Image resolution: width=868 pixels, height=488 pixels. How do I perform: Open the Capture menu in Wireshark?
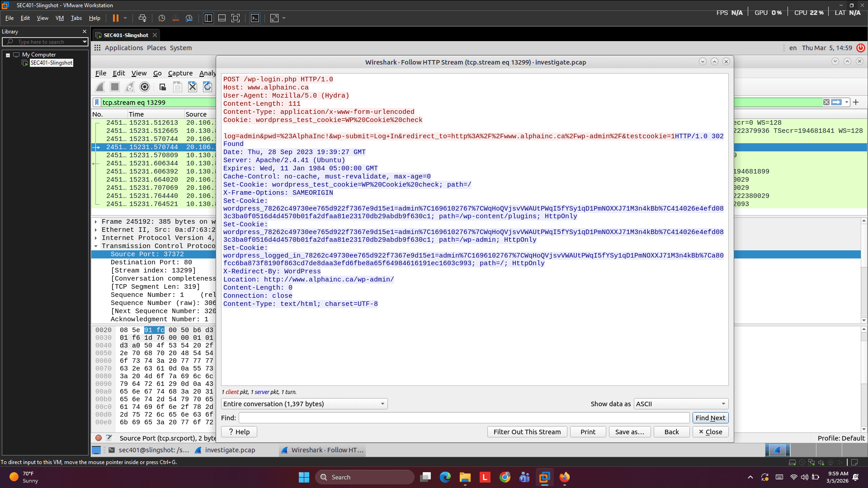(180, 73)
